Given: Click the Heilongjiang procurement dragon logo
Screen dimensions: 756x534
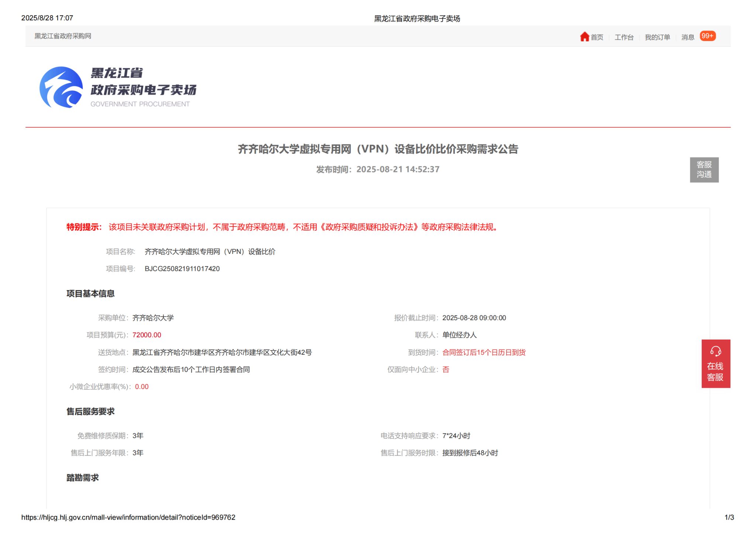Looking at the screenshot, I should coord(61,87).
